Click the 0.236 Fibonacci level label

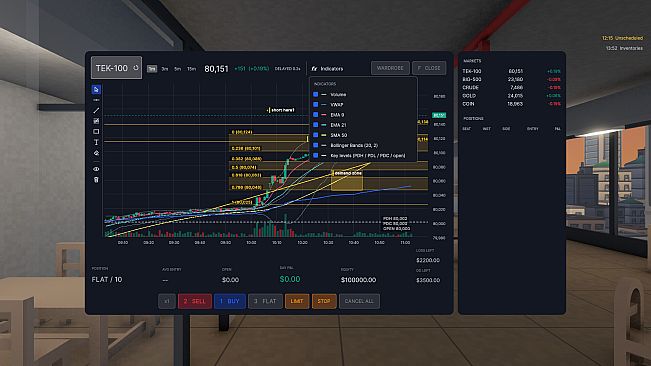tap(246, 148)
